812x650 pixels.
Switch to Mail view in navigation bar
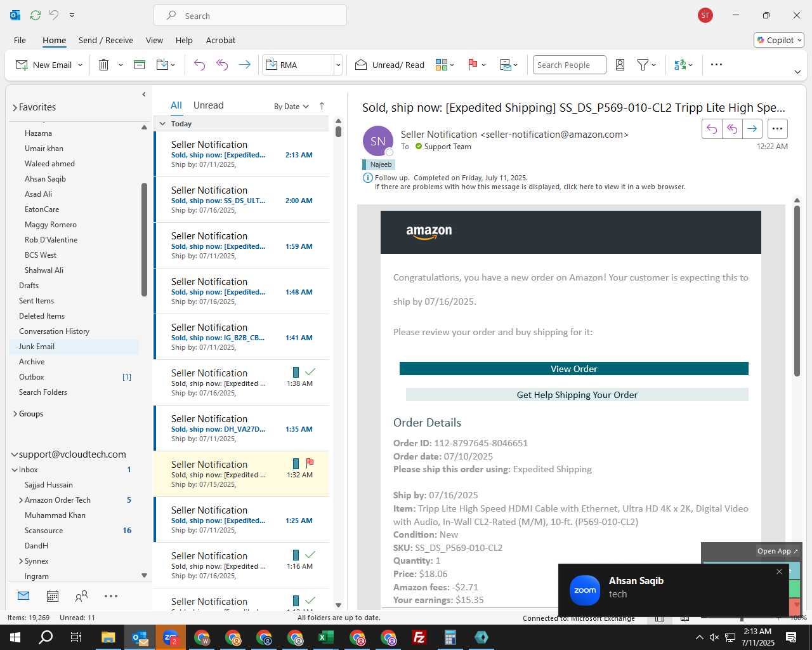(x=23, y=596)
